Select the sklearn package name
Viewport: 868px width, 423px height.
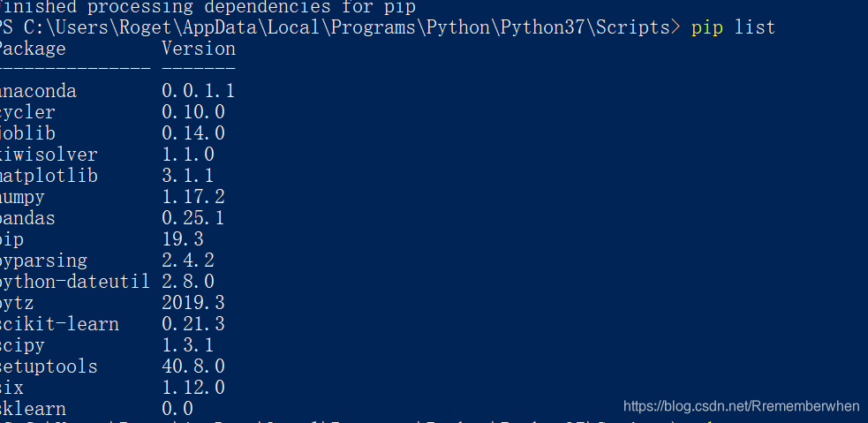click(x=33, y=409)
